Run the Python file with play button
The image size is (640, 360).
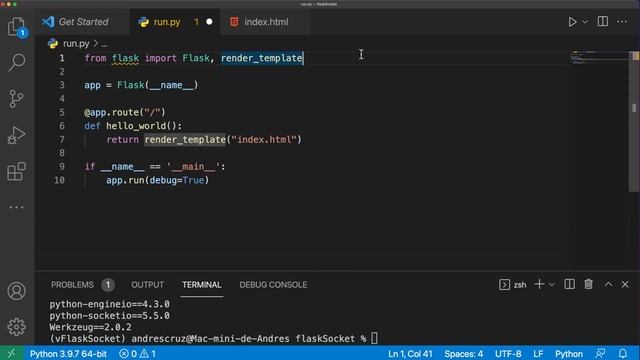tap(572, 22)
